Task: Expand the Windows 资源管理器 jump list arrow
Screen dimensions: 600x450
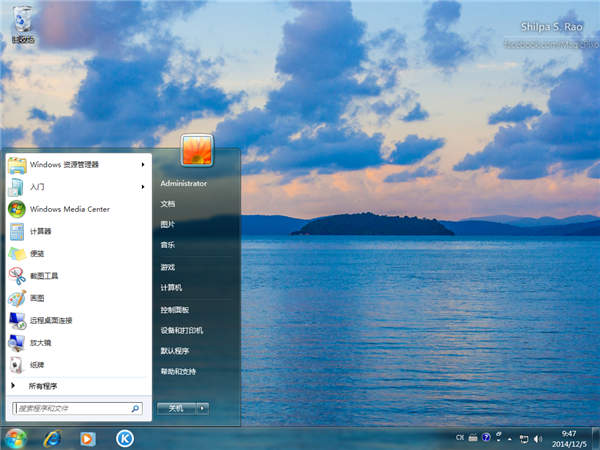Action: coord(143,164)
